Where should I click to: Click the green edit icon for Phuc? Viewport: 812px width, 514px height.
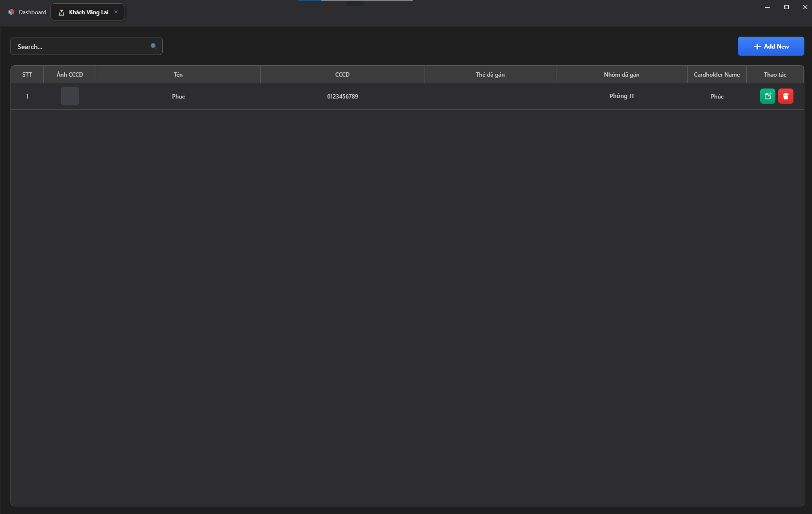click(x=767, y=96)
